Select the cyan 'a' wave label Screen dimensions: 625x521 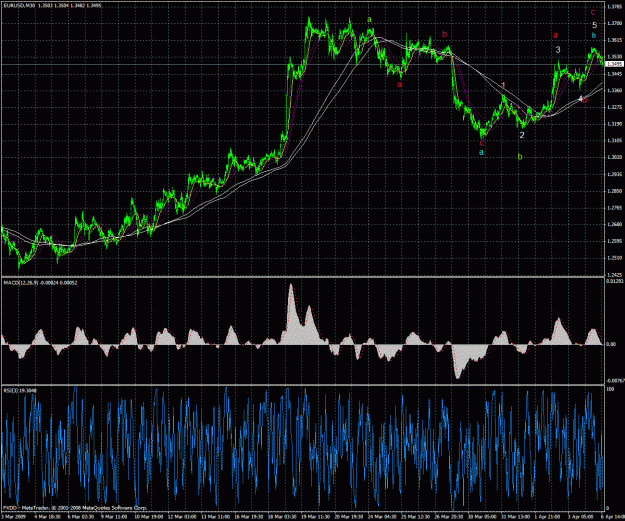[x=482, y=152]
